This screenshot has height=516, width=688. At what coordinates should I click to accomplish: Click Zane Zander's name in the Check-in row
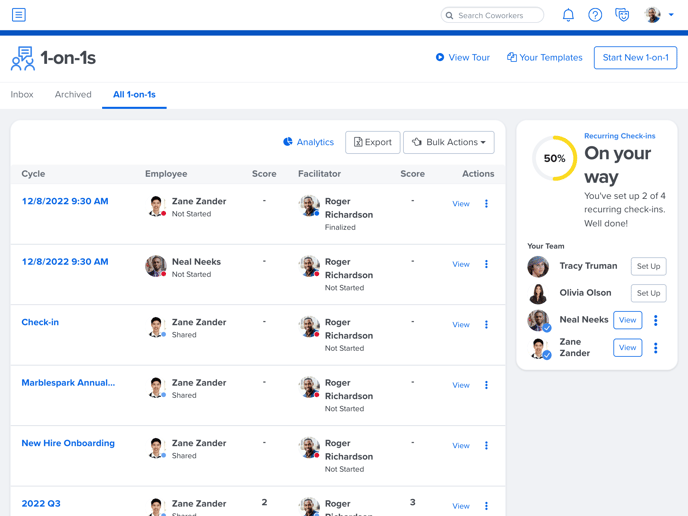[x=199, y=322]
